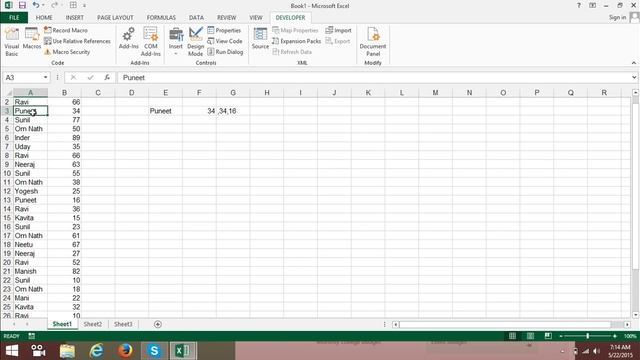Viewport: 640px width, 360px height.
Task: Open control Properties
Action: point(224,30)
